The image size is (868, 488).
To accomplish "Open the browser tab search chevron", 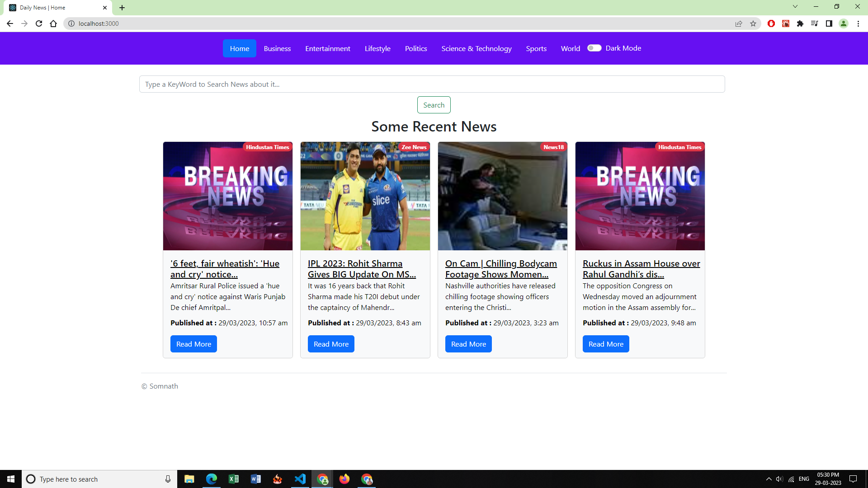I will tap(795, 7).
